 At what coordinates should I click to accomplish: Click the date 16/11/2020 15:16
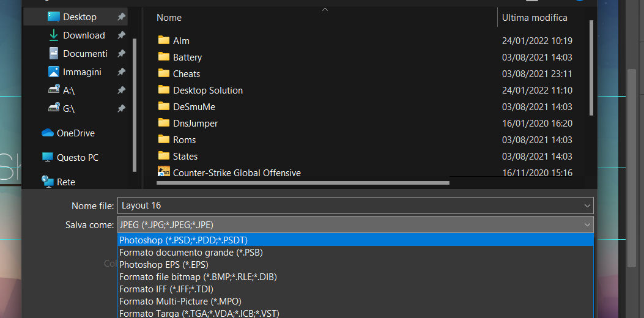(x=537, y=173)
